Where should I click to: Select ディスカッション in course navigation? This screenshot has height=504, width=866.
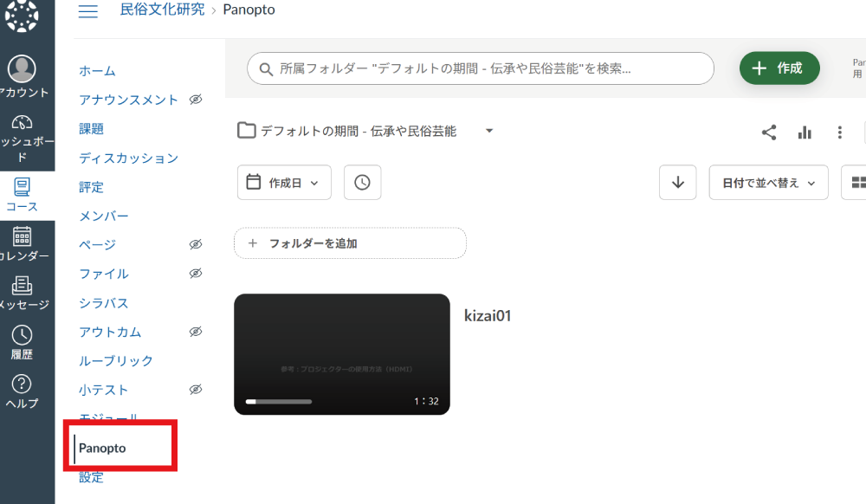[128, 158]
